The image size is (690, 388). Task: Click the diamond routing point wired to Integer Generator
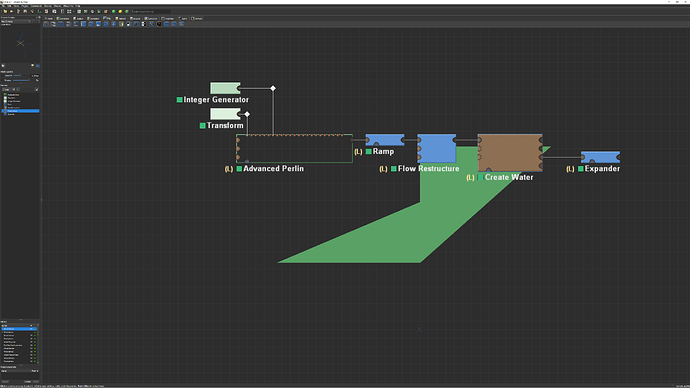tap(273, 88)
